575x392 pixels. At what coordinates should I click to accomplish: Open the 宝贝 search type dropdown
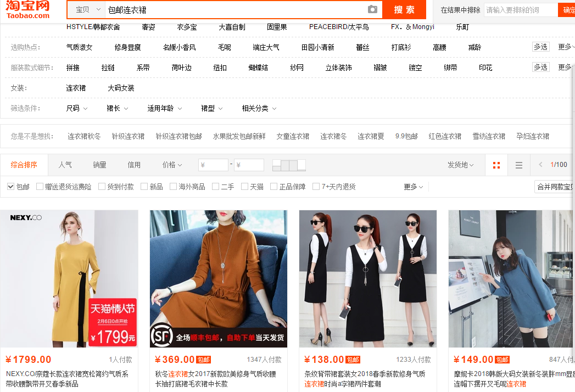pyautogui.click(x=88, y=10)
